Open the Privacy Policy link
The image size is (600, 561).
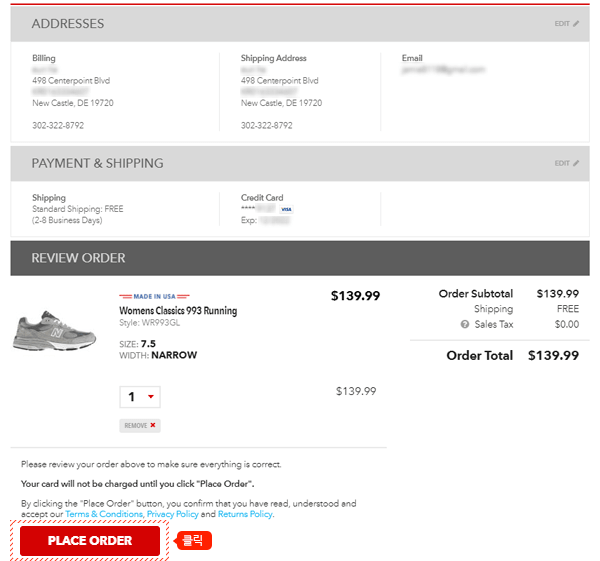173,514
